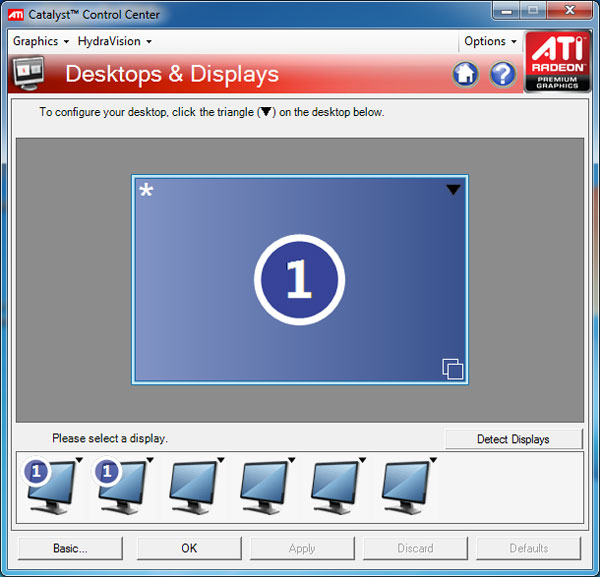Select the fifth monitor icon
600x577 pixels.
pyautogui.click(x=334, y=487)
